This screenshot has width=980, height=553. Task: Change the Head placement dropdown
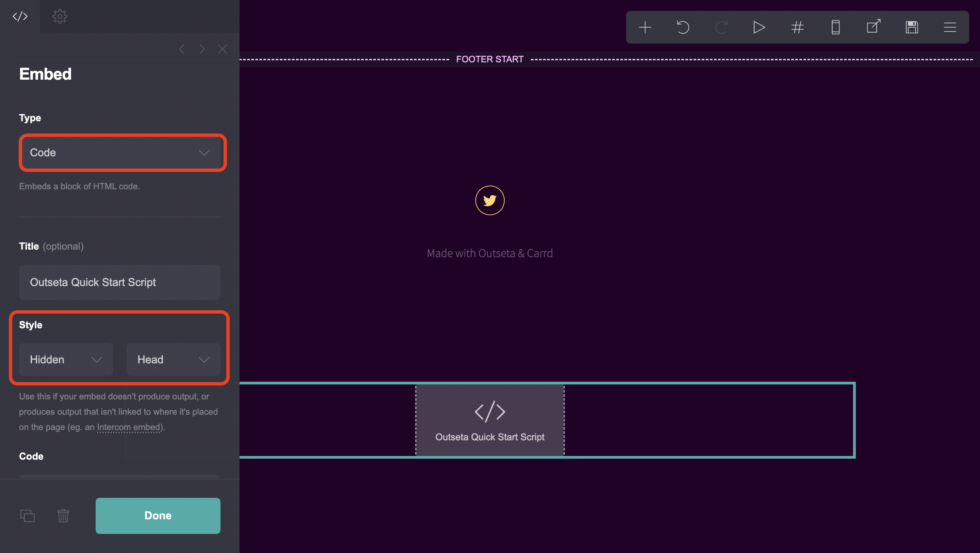(x=173, y=359)
